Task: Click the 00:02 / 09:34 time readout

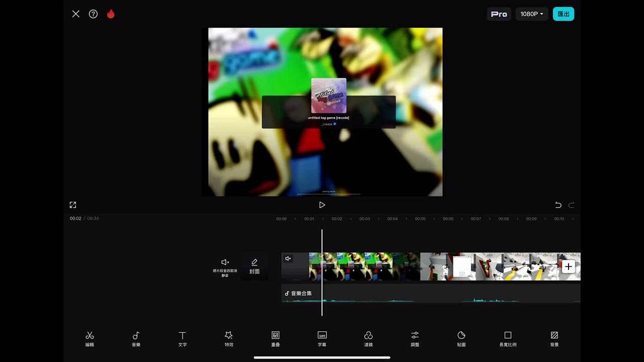Action: [84, 219]
